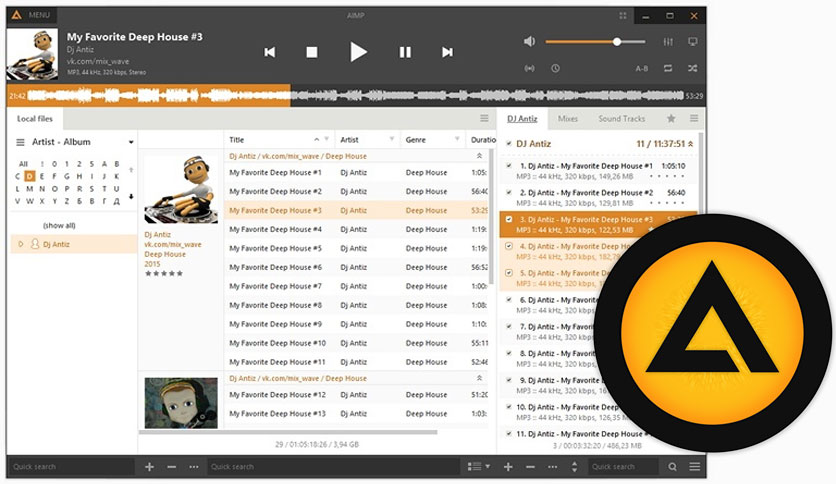
Task: Click the (show all) link
Action: tap(59, 225)
